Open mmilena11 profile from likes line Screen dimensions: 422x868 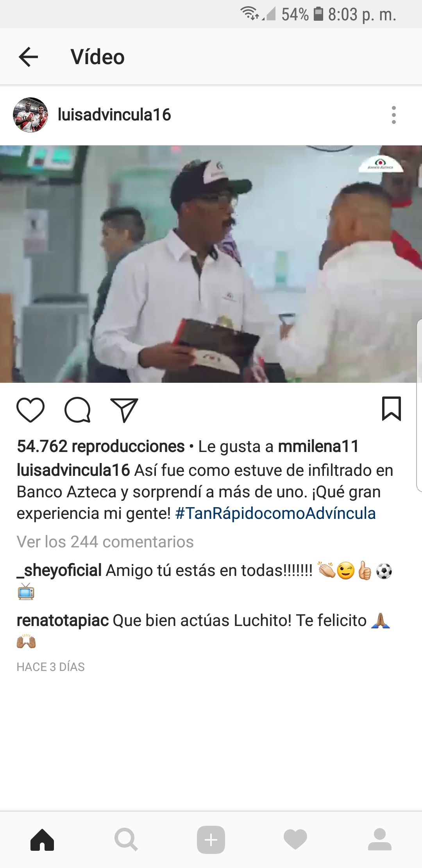[x=318, y=447]
